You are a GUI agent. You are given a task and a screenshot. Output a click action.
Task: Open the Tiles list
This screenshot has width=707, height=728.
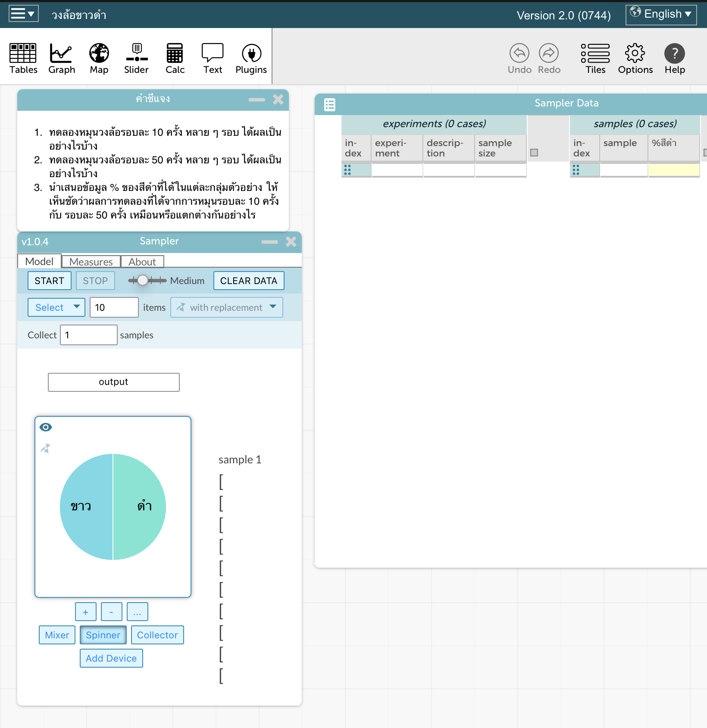point(595,58)
